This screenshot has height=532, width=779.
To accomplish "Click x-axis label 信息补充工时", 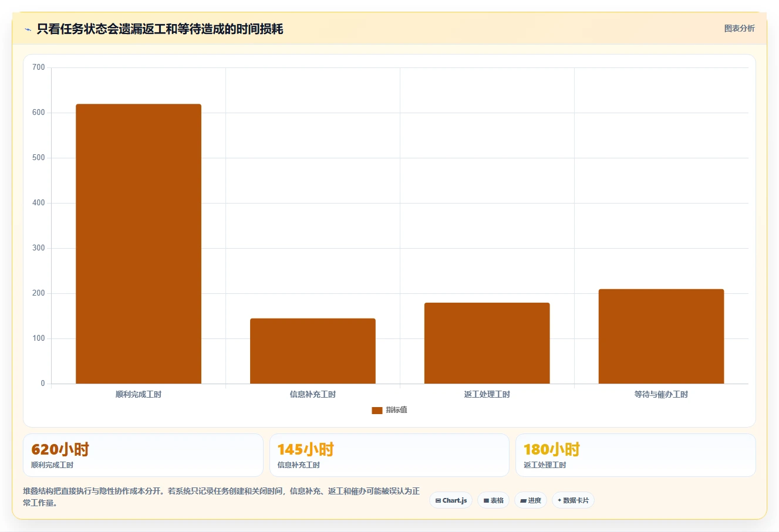I will [x=313, y=394].
